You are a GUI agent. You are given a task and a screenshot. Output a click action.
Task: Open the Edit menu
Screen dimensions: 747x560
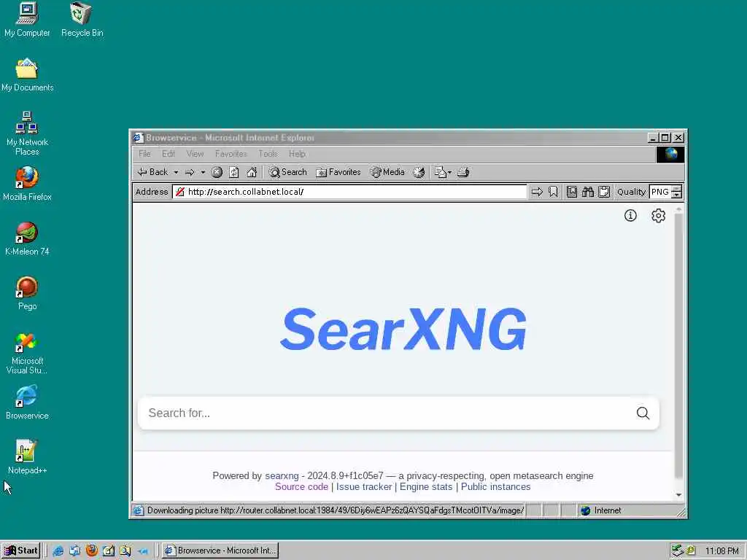click(x=169, y=154)
